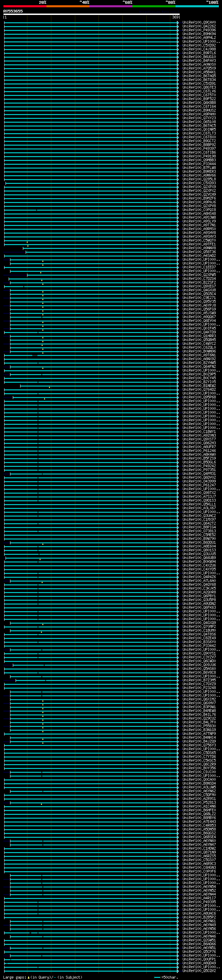
Task: Click the green ~80% identity legend bar
Action: pyautogui.click(x=154, y=6)
